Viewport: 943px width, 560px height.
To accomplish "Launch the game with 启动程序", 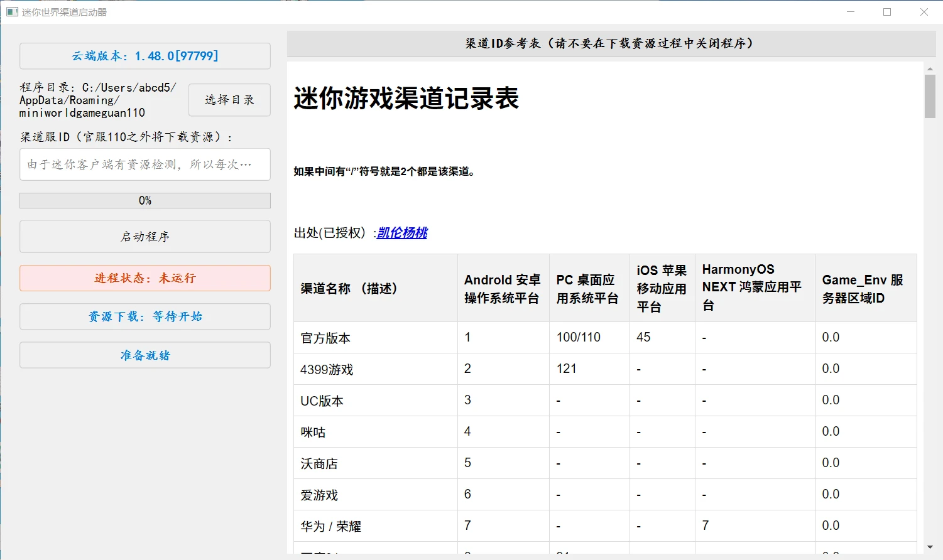I will [x=145, y=237].
